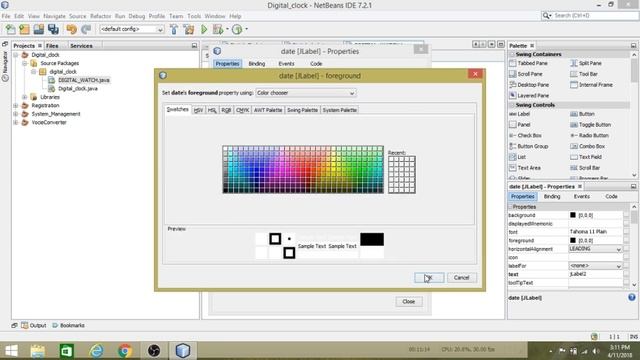Click the Events button in the docked Properties panel
The image size is (640, 360).
coord(582,196)
